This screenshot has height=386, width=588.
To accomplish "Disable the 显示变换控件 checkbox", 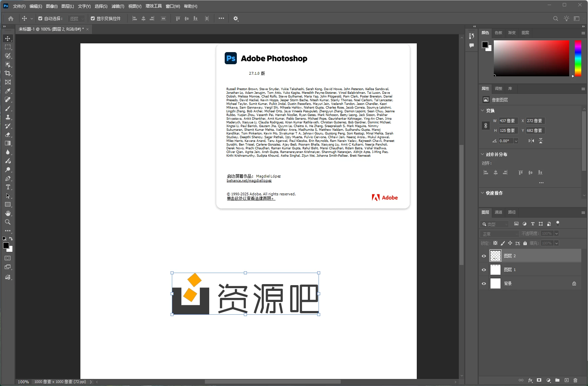I will [93, 18].
